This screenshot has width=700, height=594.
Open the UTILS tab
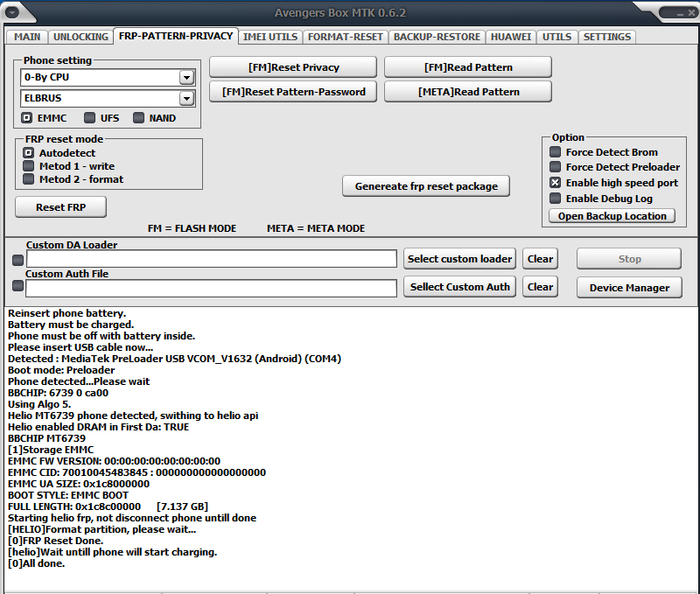556,37
